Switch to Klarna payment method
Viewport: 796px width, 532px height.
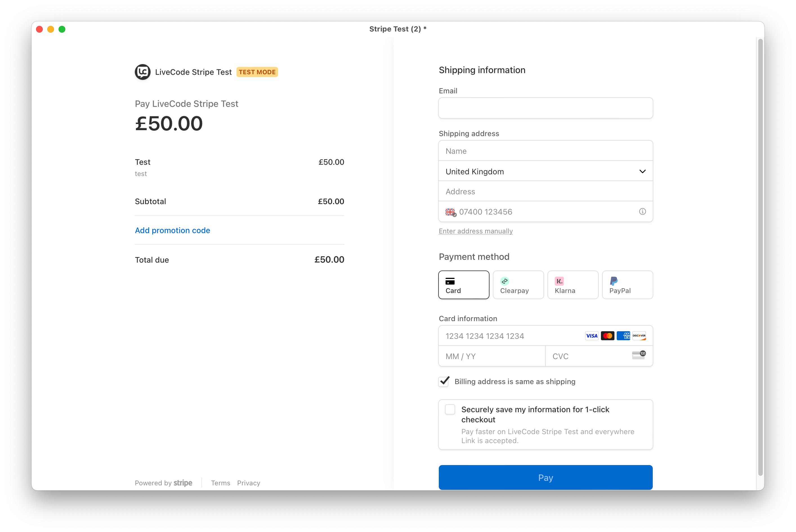click(573, 285)
